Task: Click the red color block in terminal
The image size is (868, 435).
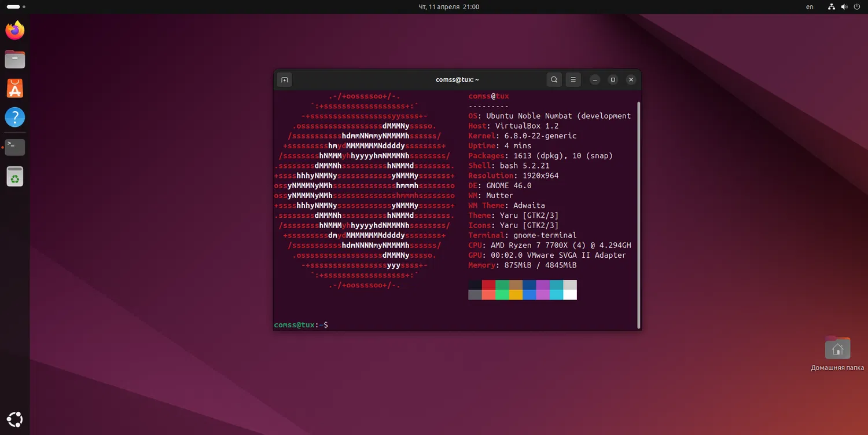Action: (488, 285)
